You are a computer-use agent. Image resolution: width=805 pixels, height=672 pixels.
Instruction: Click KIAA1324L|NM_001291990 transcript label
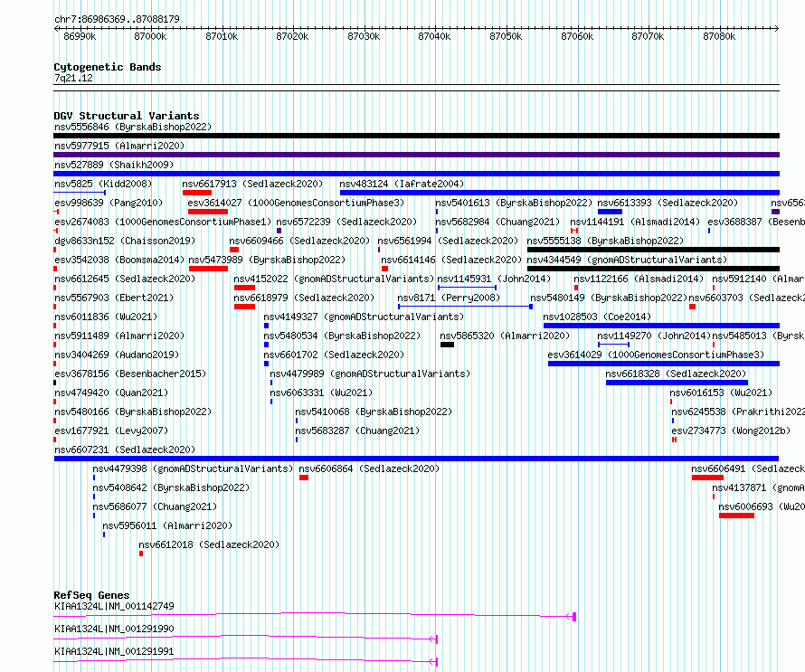coord(114,629)
